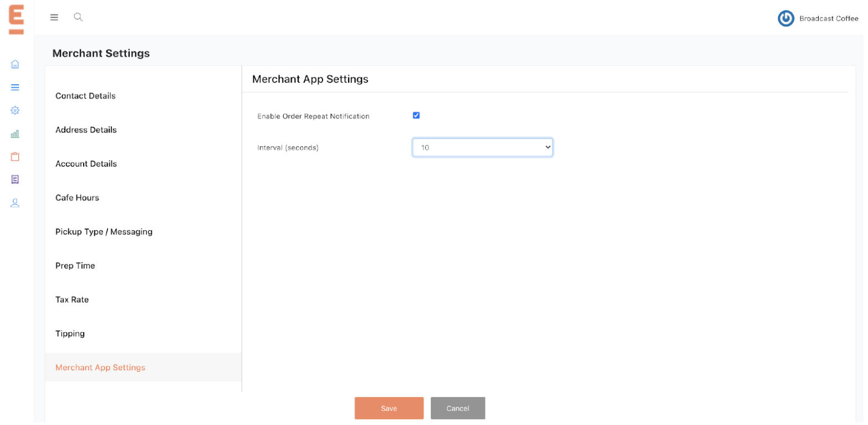This screenshot has height=425, width=868.
Task: Open the Cafe Hours settings section
Action: coord(77,198)
